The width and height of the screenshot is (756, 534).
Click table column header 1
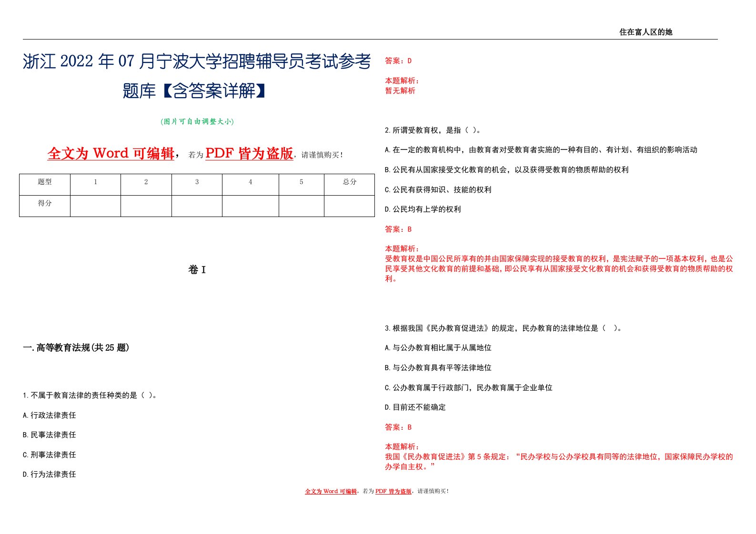(x=95, y=185)
